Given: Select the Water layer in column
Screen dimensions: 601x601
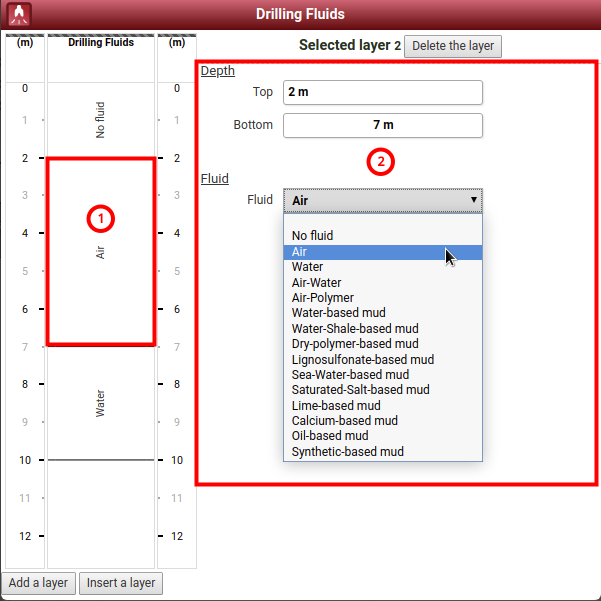Looking at the screenshot, I should 100,402.
